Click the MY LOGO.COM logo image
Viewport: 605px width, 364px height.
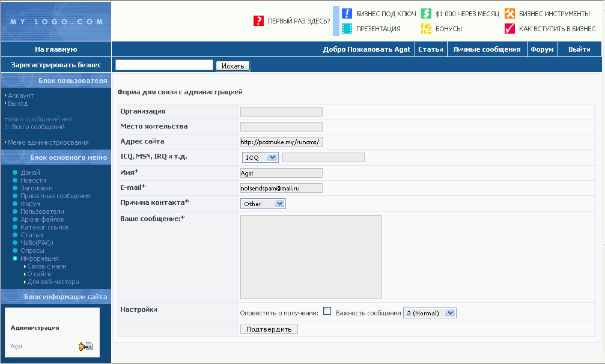tap(56, 21)
